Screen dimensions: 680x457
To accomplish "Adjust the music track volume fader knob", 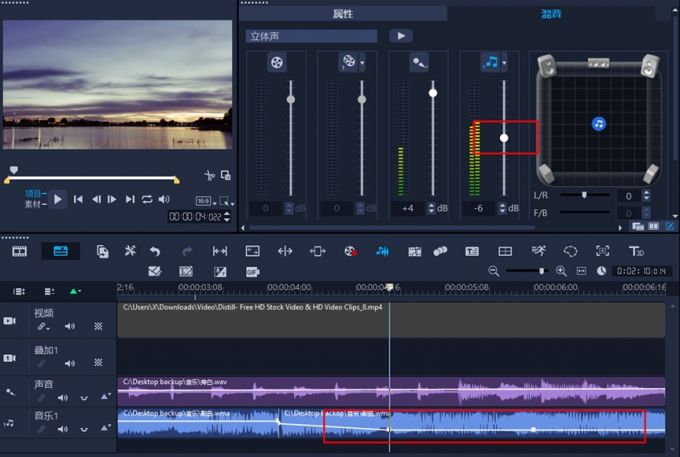I will tap(504, 138).
